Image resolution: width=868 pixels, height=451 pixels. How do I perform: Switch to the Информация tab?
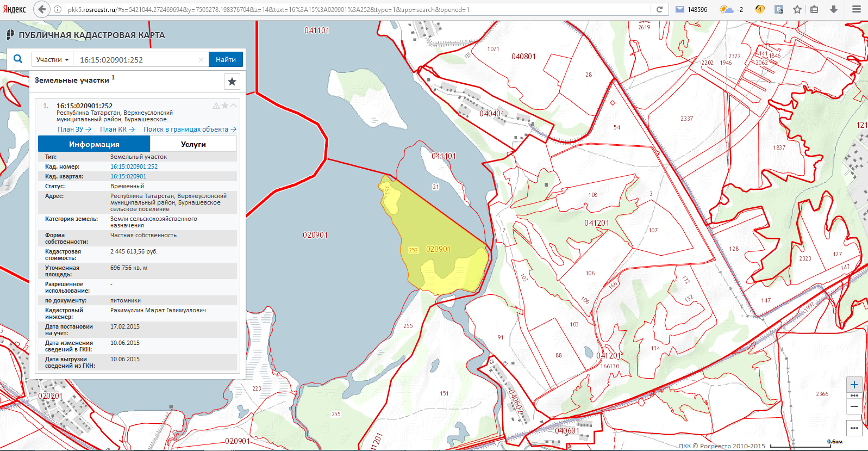click(x=94, y=144)
